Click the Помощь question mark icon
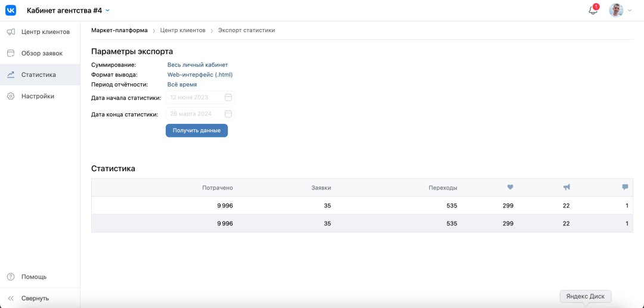This screenshot has width=644, height=308. pos(11,276)
